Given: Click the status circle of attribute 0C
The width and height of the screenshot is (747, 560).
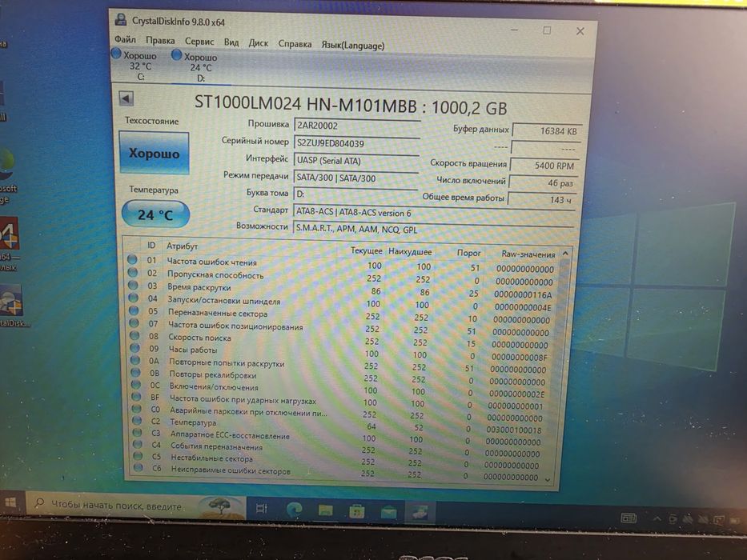Looking at the screenshot, I should click(136, 384).
